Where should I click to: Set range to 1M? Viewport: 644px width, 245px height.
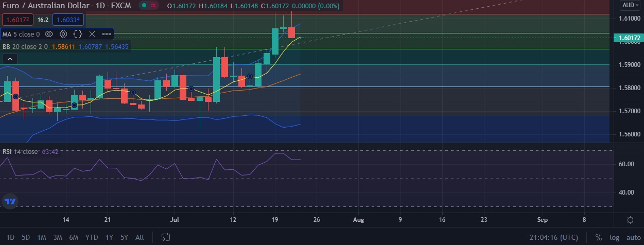[42, 237]
